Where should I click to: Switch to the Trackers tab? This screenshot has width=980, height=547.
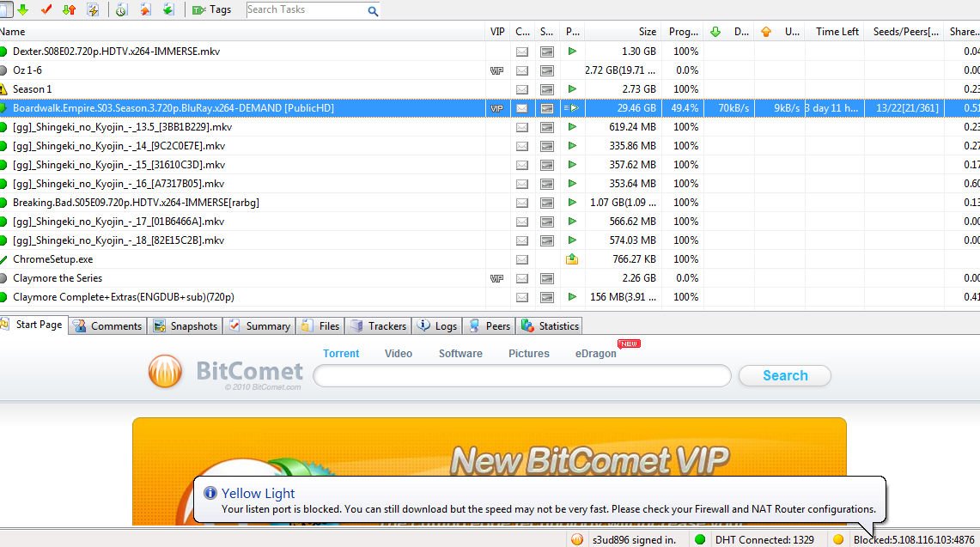(x=379, y=325)
